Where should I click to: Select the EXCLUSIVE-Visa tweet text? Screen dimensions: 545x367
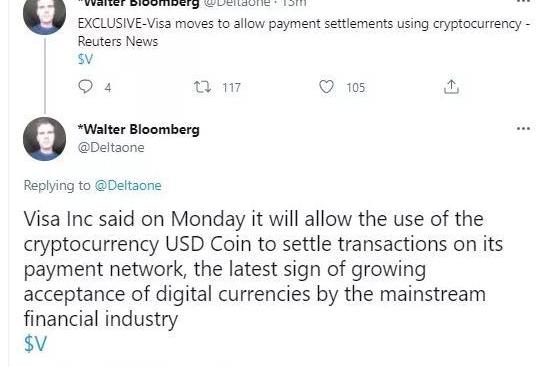point(304,32)
